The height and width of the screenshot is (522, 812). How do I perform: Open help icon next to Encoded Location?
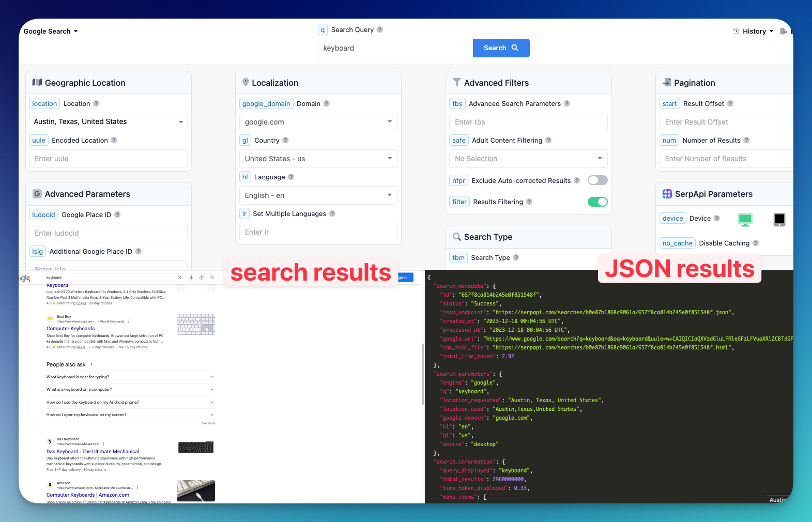(114, 140)
